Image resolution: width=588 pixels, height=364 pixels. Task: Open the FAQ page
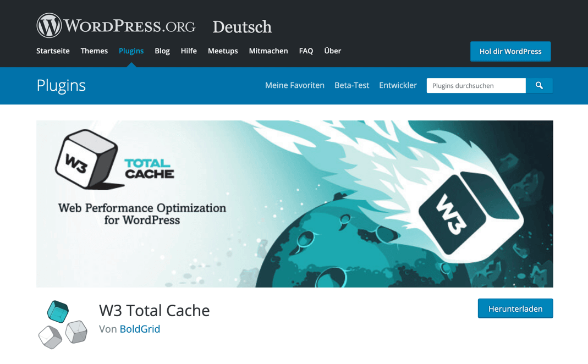306,51
